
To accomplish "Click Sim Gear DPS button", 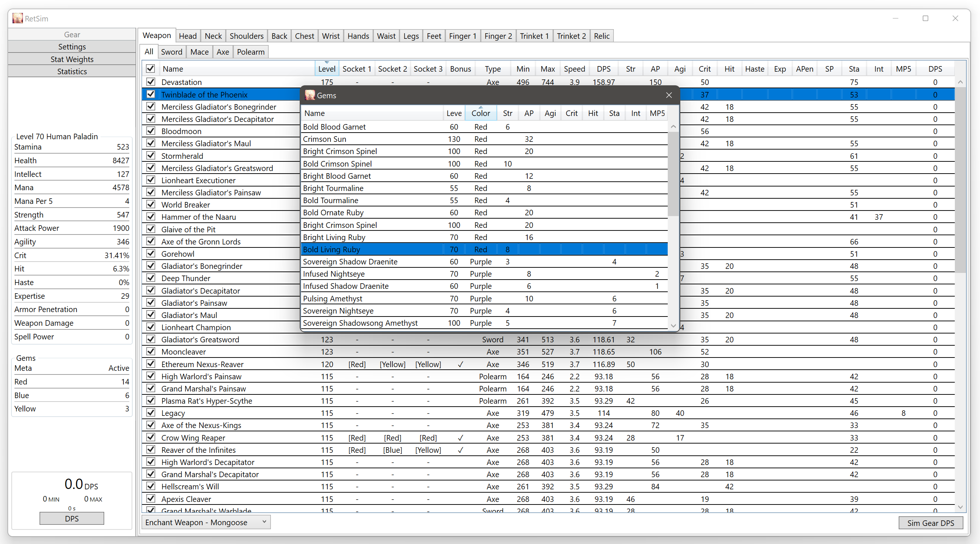I will 933,523.
